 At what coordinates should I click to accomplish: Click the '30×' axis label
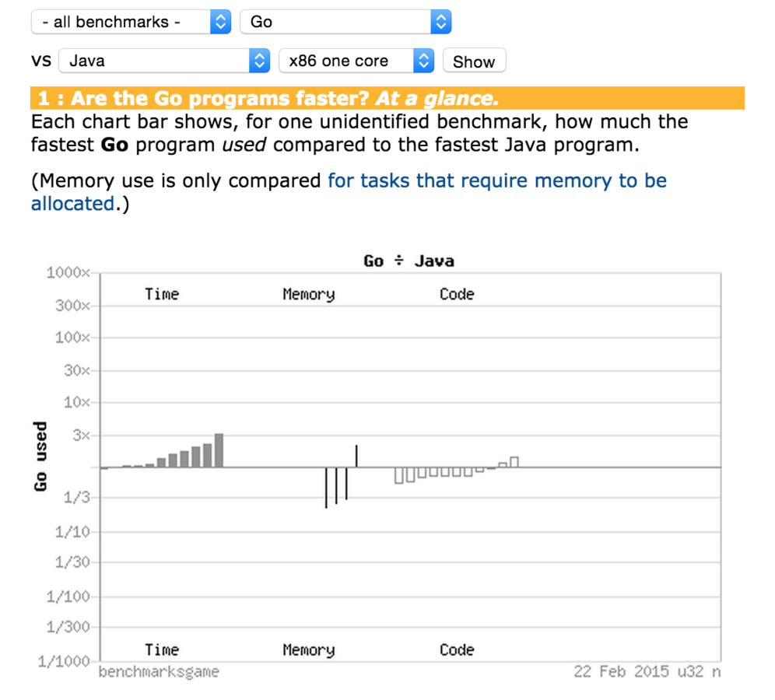[x=77, y=370]
